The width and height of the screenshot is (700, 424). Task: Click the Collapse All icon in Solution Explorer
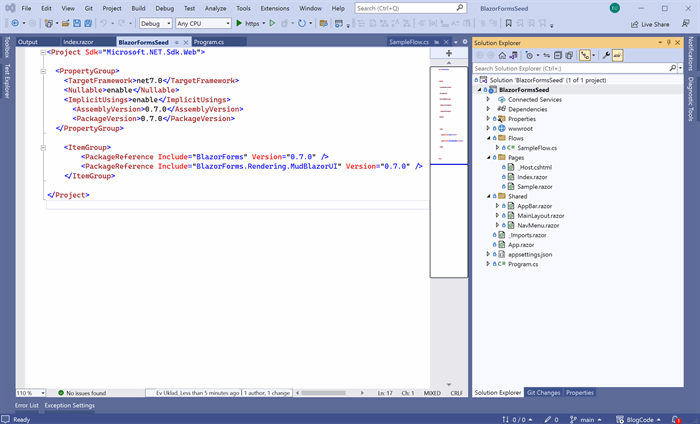(558, 55)
